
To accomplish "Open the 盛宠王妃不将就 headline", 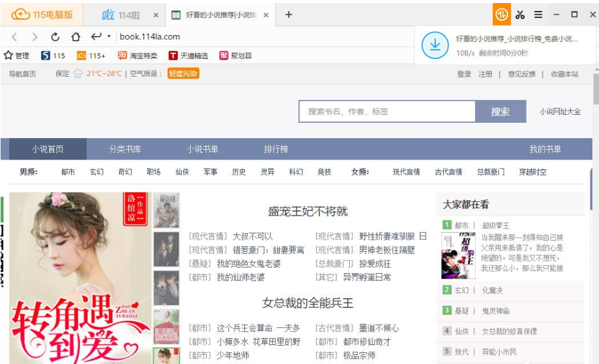I will coord(308,211).
